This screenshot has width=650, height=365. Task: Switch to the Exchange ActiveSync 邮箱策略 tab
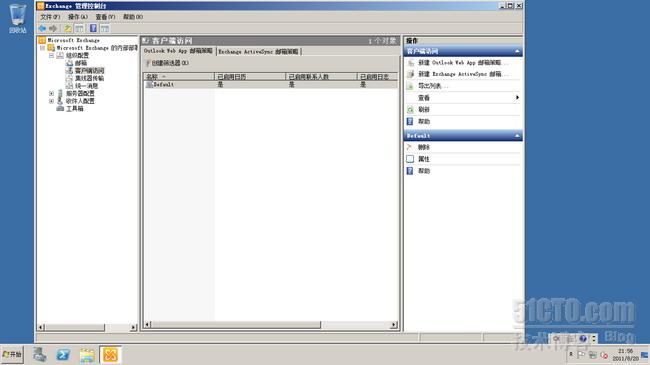click(x=258, y=51)
